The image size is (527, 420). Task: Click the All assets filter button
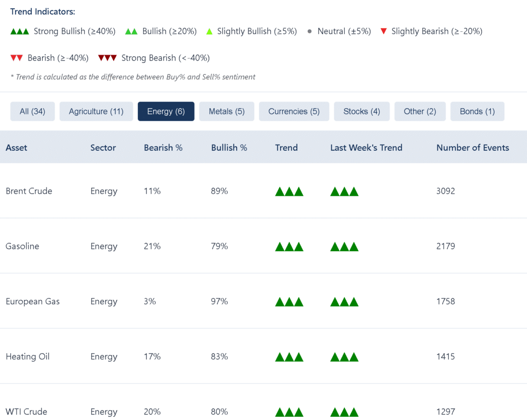click(32, 111)
